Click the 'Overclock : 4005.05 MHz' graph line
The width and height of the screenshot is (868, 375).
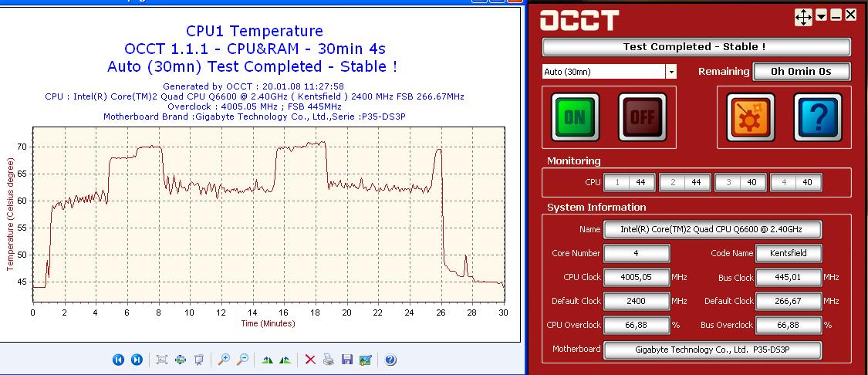(255, 106)
